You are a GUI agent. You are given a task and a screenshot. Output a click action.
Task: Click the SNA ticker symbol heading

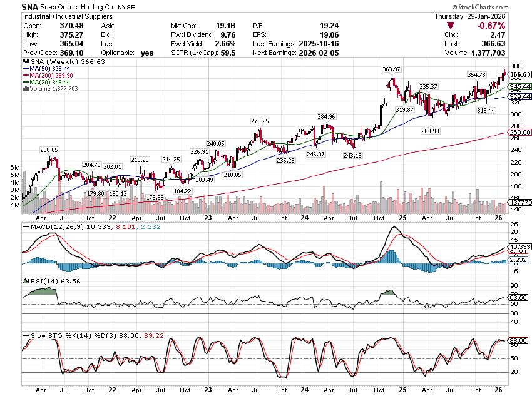pos(31,6)
